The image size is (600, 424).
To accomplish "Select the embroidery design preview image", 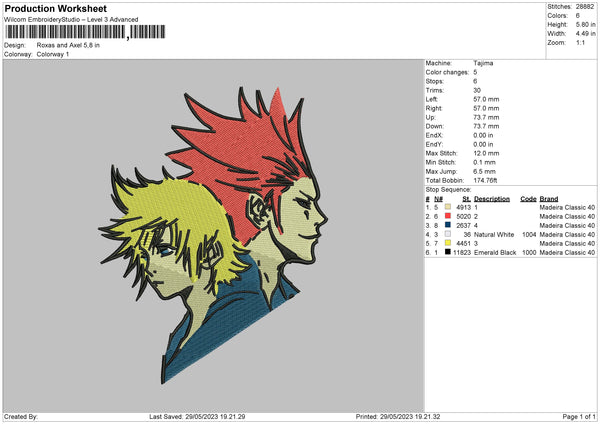I will 213,235.
